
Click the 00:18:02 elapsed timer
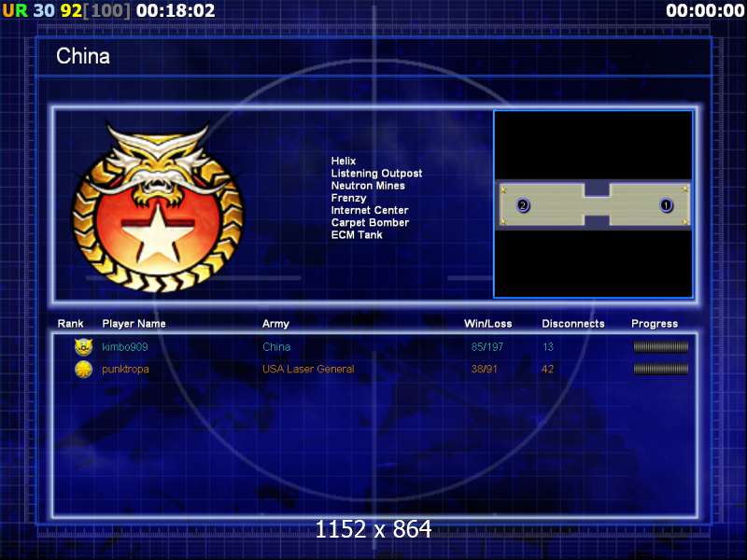pos(176,10)
